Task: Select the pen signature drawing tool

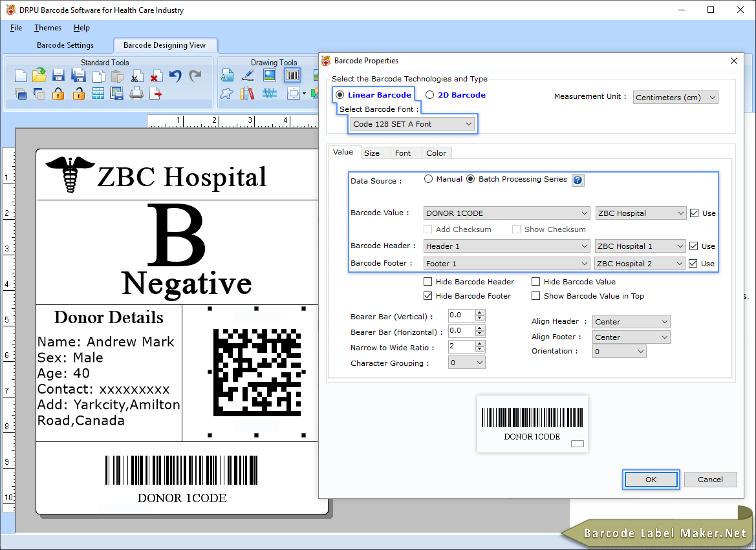Action: pos(248,75)
